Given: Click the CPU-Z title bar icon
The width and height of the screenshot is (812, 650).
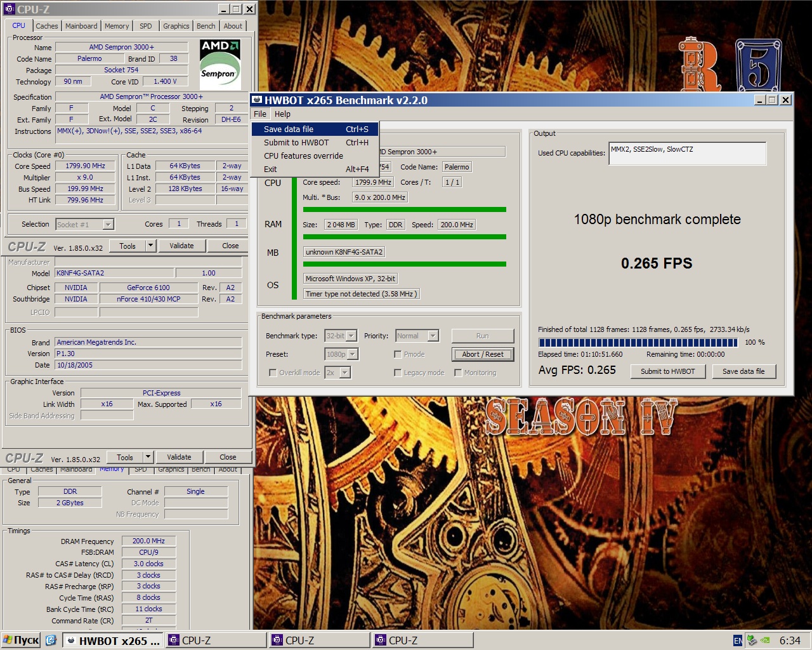Looking at the screenshot, I should coord(10,9).
